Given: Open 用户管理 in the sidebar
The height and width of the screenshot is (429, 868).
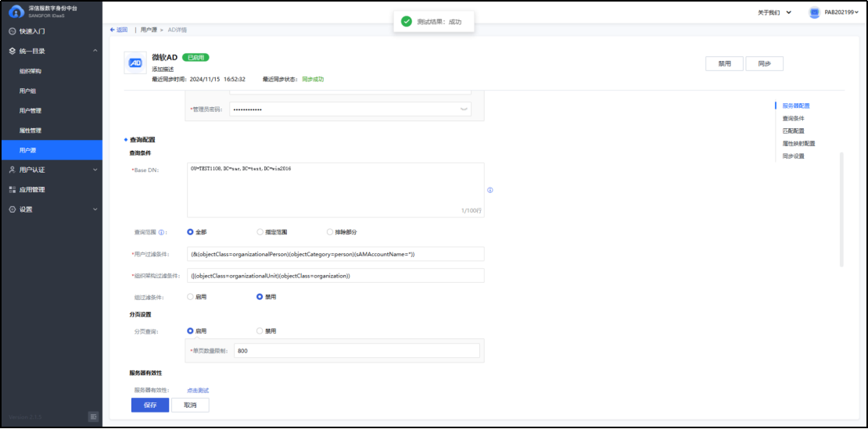Looking at the screenshot, I should point(30,111).
